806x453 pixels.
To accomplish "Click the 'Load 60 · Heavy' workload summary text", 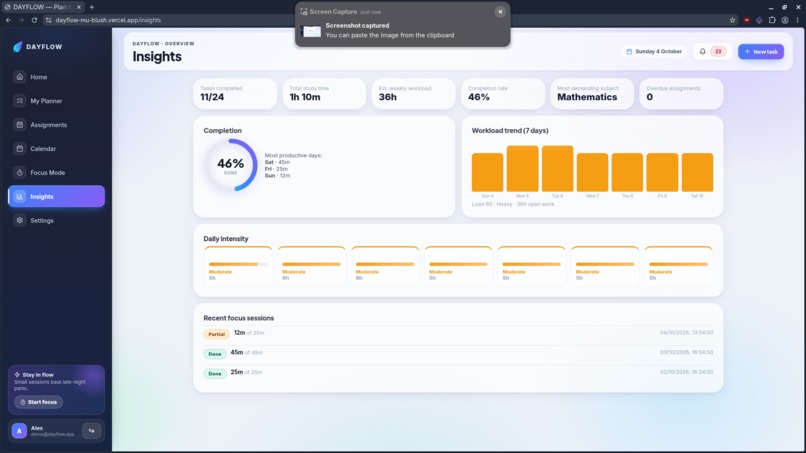I will pyautogui.click(x=512, y=204).
